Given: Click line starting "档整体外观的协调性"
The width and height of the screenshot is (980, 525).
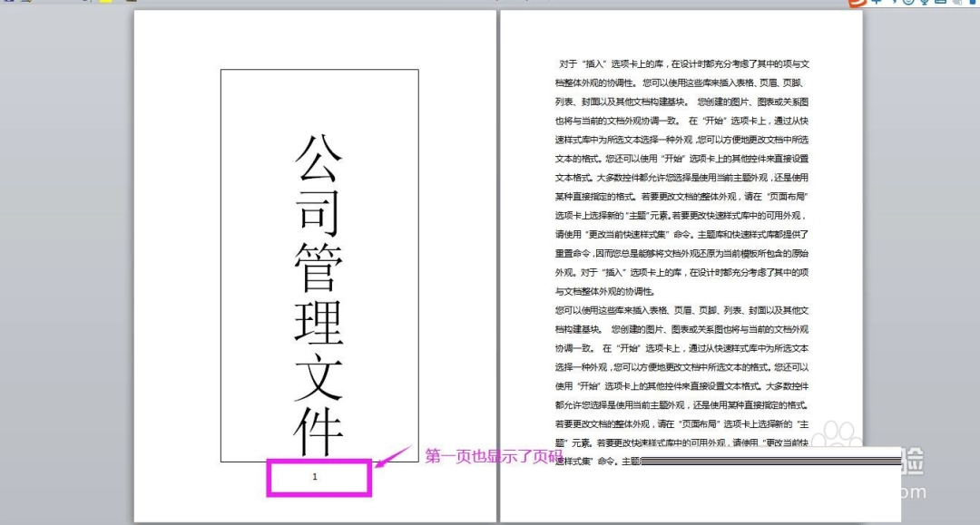Looking at the screenshot, I should point(680,83).
